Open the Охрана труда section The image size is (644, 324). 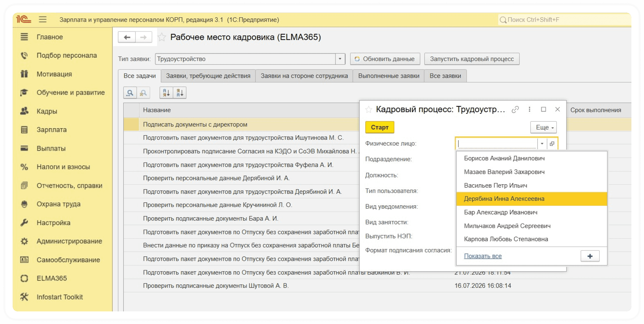click(58, 204)
